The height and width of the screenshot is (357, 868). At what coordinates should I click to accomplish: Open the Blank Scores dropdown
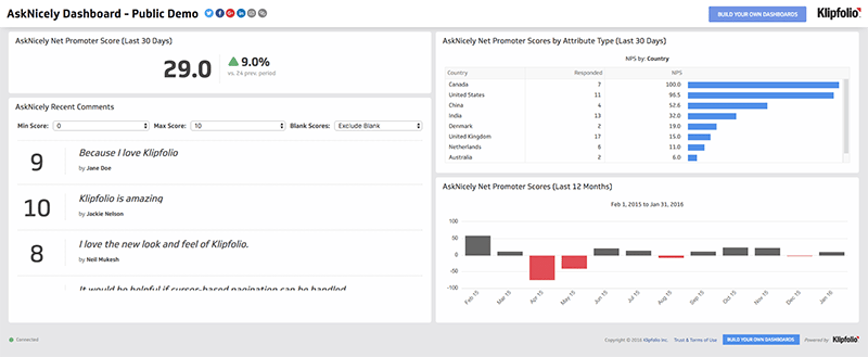[378, 126]
